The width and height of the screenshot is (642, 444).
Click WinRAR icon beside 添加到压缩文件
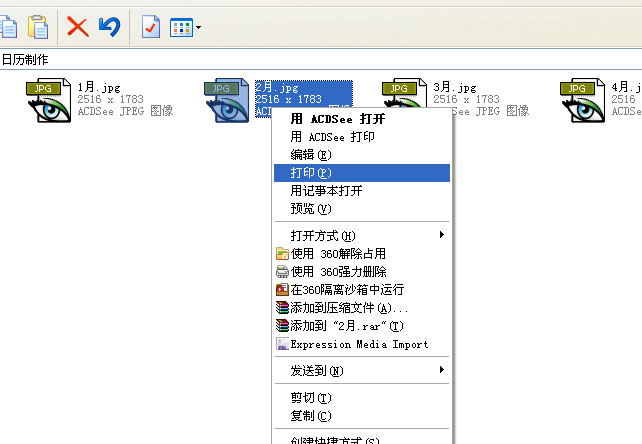[283, 308]
